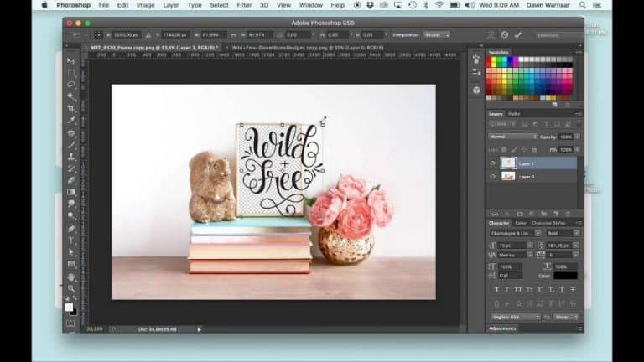Viewport: 644px width, 362px height.
Task: Select the Eraser tool
Action: click(71, 181)
